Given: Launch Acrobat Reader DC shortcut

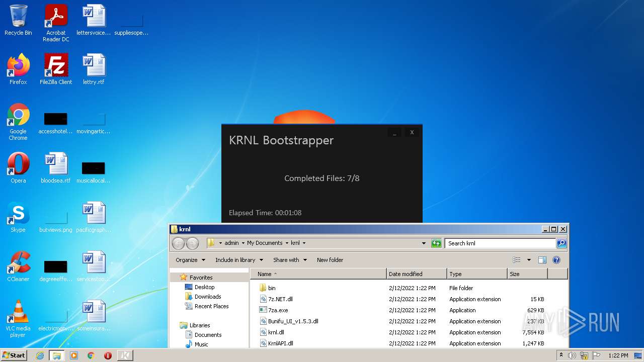Looking at the screenshot, I should 56,23.
